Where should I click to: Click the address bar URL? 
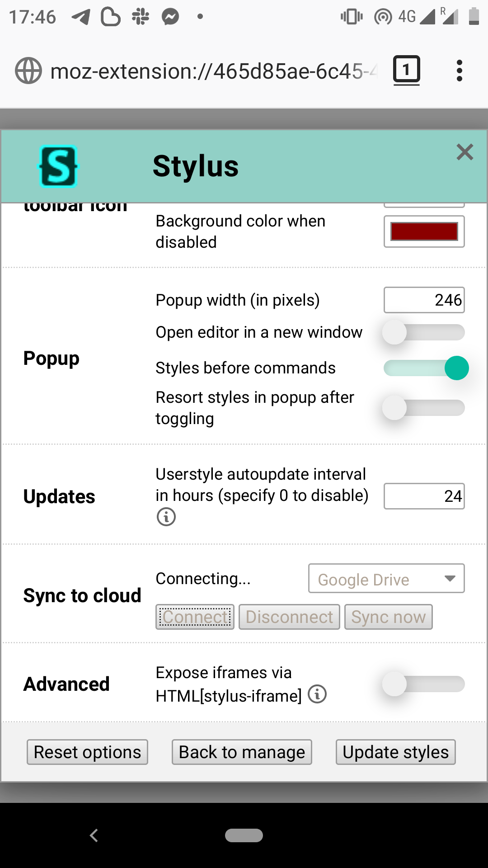point(212,70)
